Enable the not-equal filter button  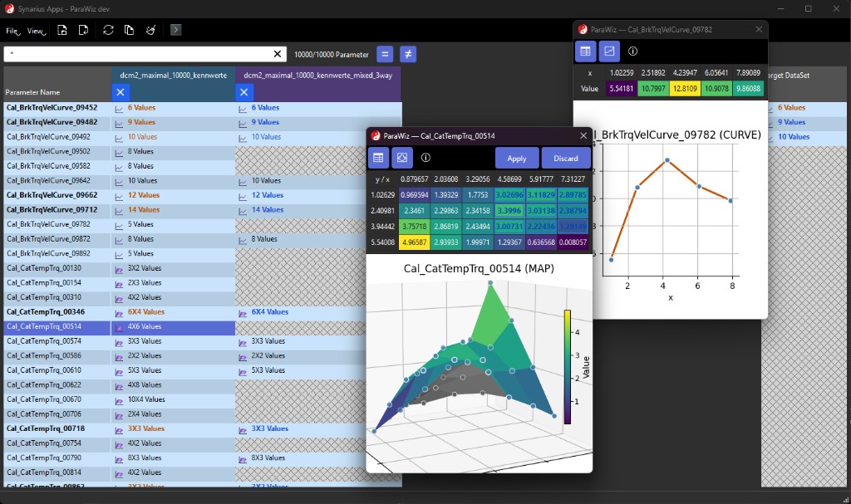[x=406, y=53]
